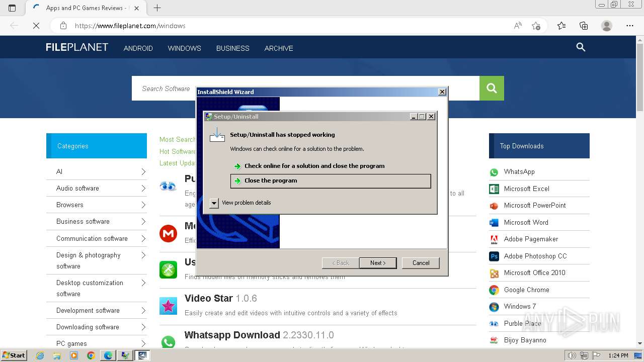
Task: Expand the Browsers category chevron
Action: [x=143, y=205]
